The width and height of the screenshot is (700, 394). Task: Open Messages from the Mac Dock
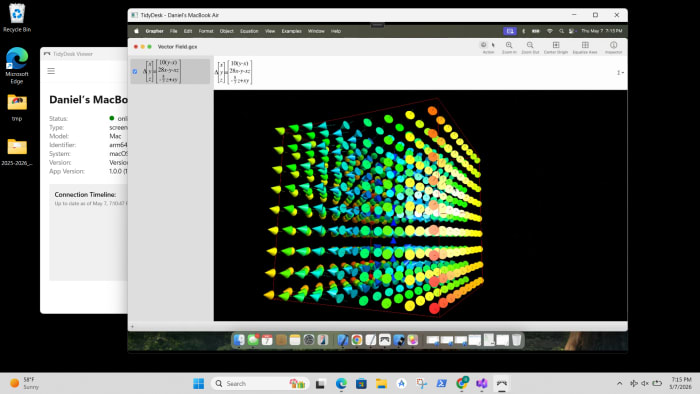pos(253,340)
